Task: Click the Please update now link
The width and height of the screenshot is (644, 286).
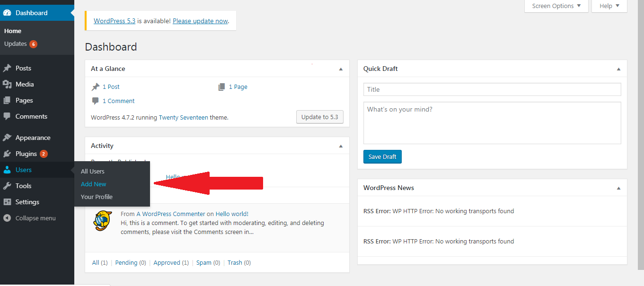Action: (200, 21)
